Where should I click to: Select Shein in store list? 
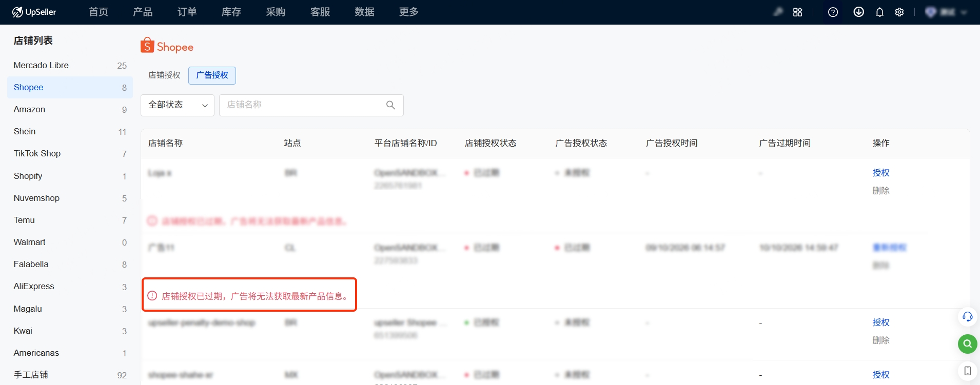click(x=70, y=132)
